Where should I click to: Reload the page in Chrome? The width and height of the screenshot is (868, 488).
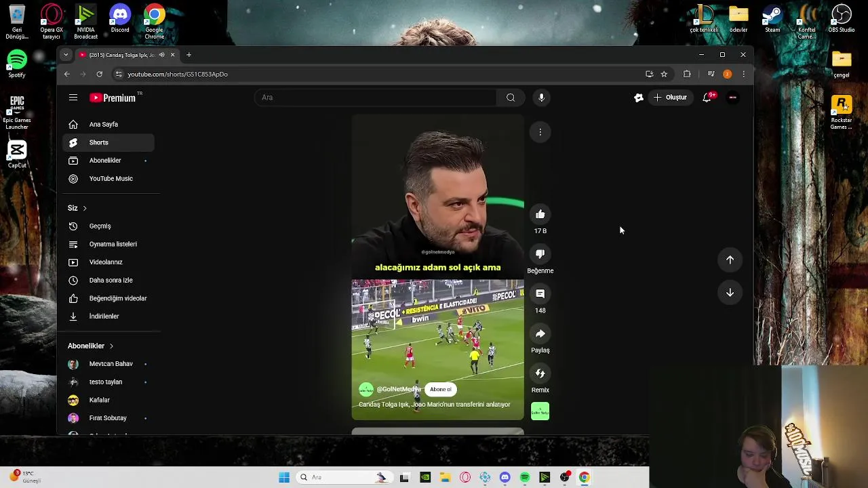99,74
